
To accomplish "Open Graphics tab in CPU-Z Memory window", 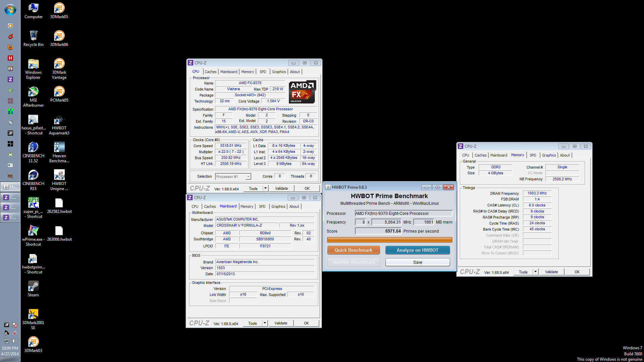I will (549, 155).
